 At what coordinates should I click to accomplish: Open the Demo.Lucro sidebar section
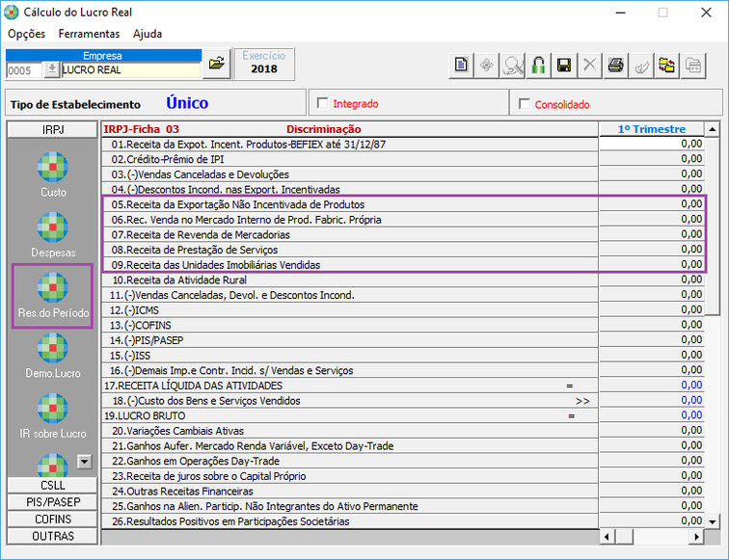pyautogui.click(x=53, y=356)
